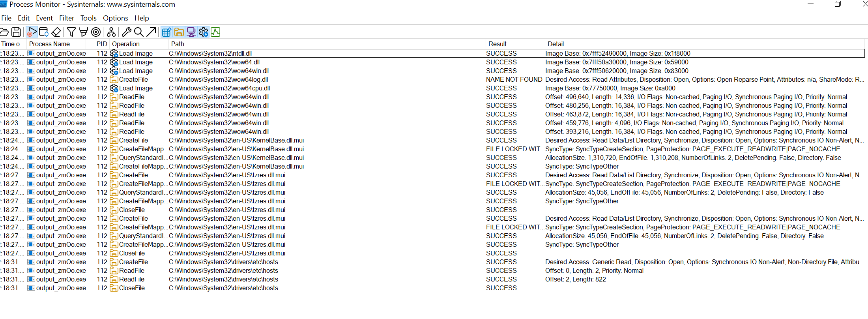
Task: Open the Event menu
Action: pos(44,18)
